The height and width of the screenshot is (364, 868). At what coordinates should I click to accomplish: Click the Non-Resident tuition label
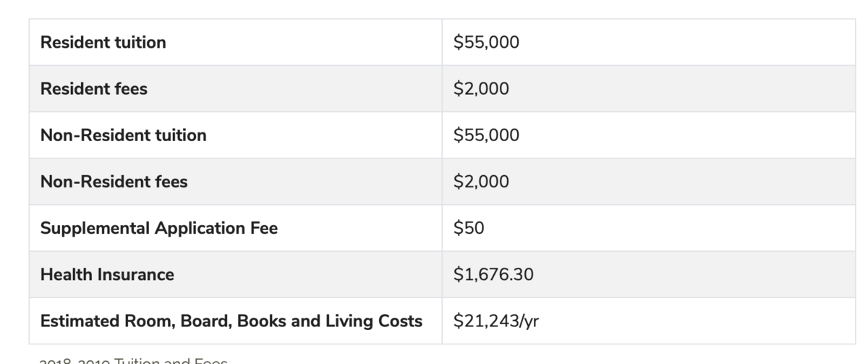coord(124,135)
